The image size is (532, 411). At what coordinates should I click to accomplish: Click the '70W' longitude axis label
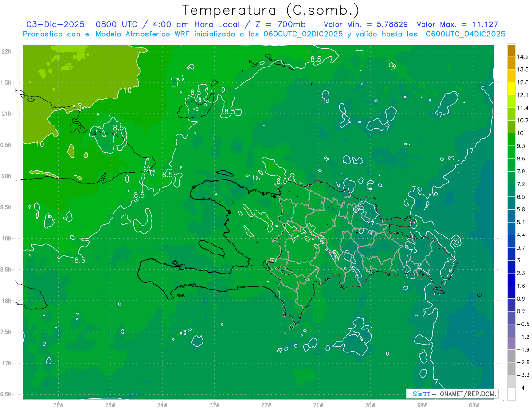pyautogui.click(x=370, y=405)
